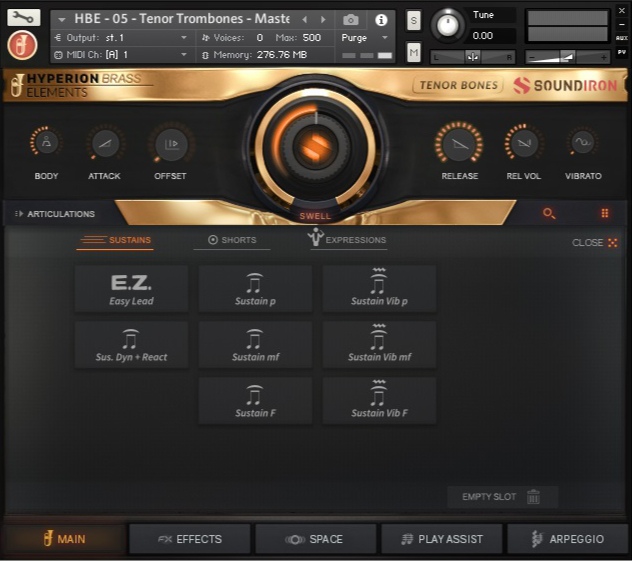Image resolution: width=632 pixels, height=561 pixels.
Task: Open the Space page tab
Action: pyautogui.click(x=316, y=539)
